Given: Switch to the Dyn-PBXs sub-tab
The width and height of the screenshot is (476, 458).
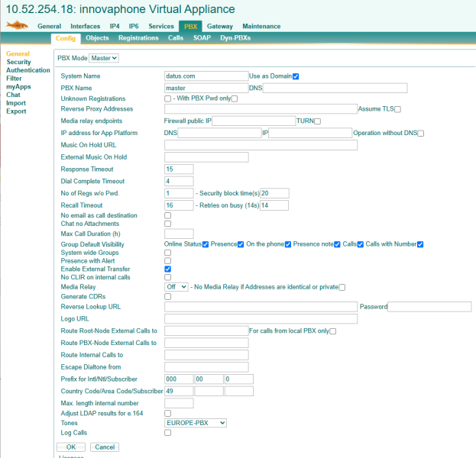Looking at the screenshot, I should click(x=235, y=38).
